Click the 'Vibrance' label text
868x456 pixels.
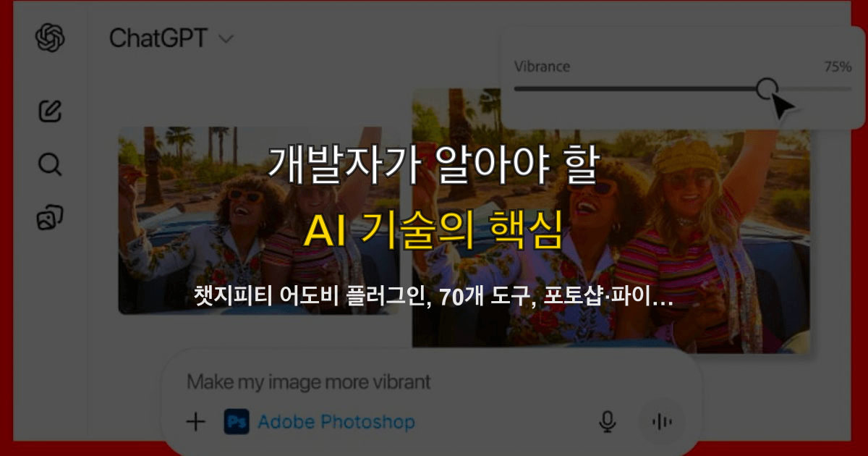[542, 67]
